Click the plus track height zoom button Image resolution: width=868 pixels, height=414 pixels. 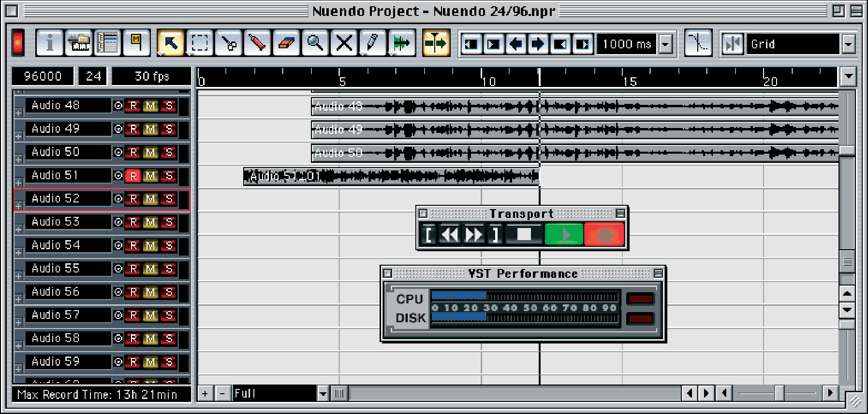tap(205, 394)
